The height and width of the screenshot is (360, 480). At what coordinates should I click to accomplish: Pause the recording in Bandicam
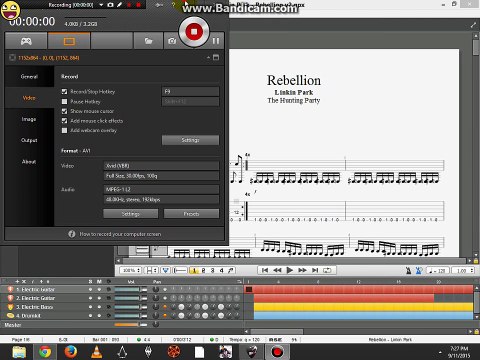coord(216,41)
